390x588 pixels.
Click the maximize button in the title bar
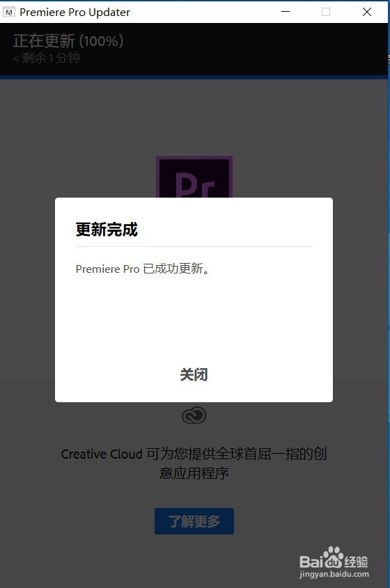pos(326,12)
